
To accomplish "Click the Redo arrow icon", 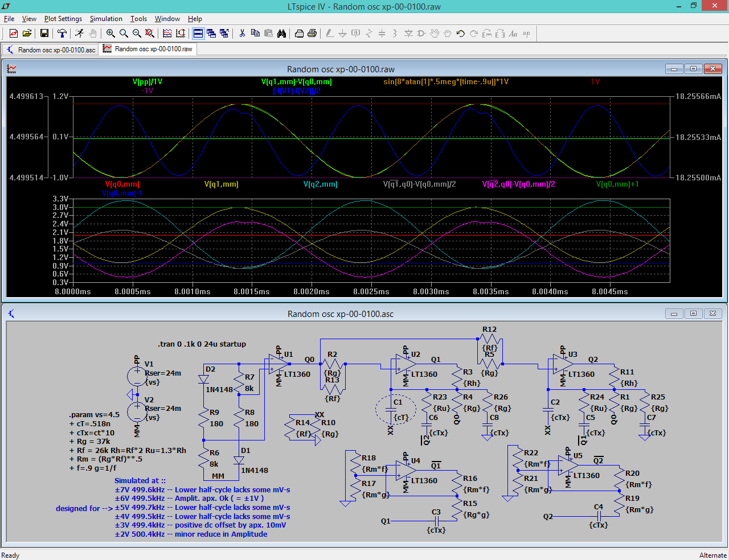I will click(474, 34).
